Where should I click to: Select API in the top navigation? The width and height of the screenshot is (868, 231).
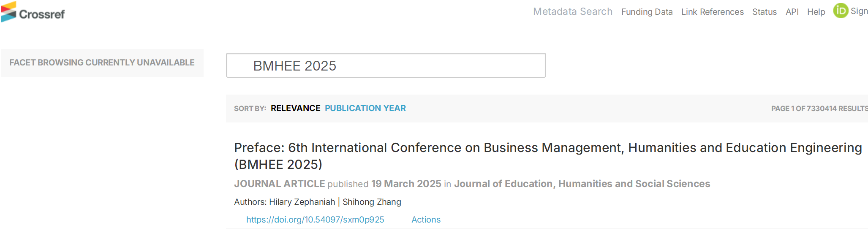coord(792,12)
